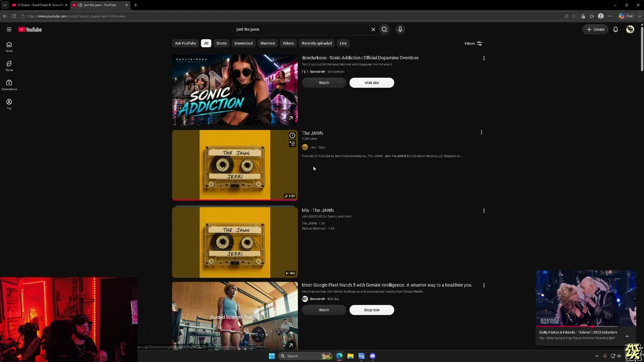This screenshot has width=644, height=362.
Task: Open YouTube notifications bell
Action: [x=615, y=29]
